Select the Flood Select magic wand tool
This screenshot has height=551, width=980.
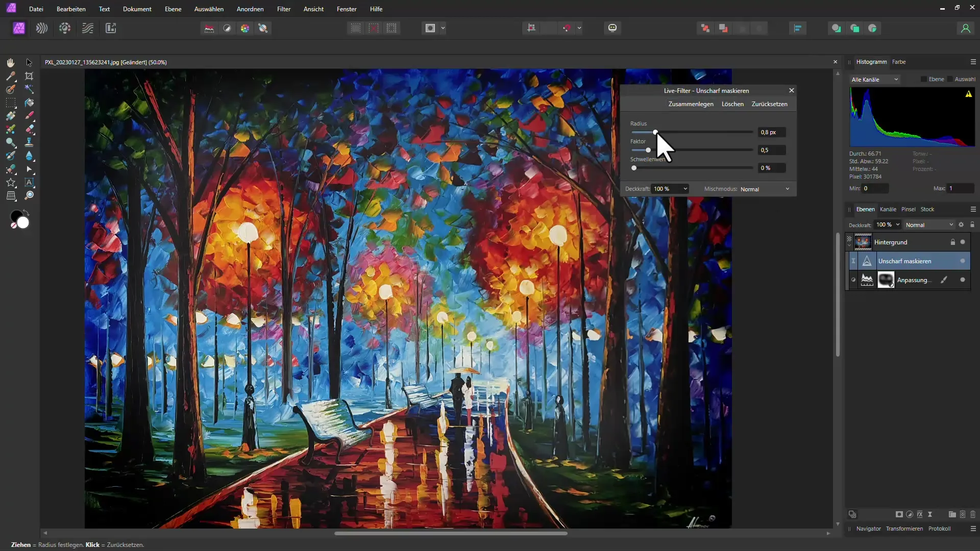pos(29,89)
